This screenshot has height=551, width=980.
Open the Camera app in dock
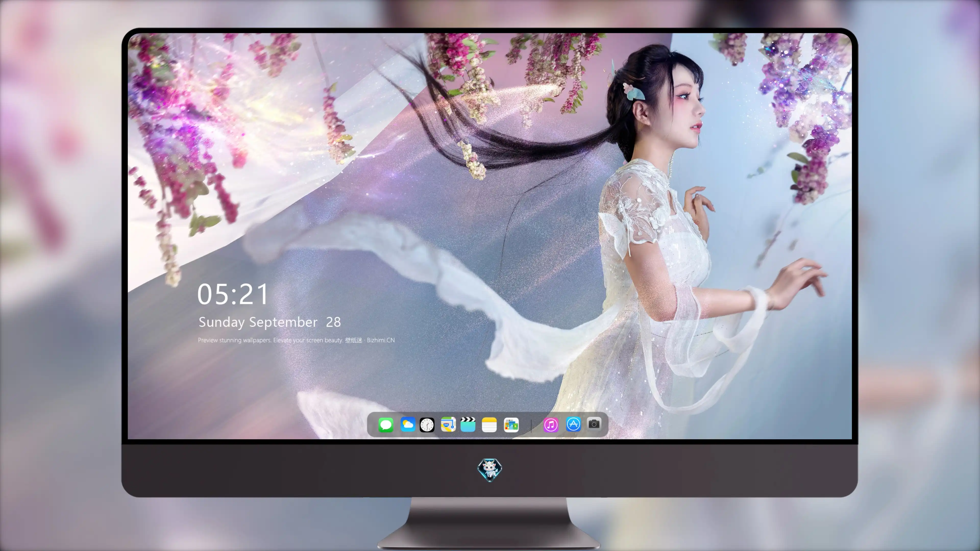tap(594, 424)
